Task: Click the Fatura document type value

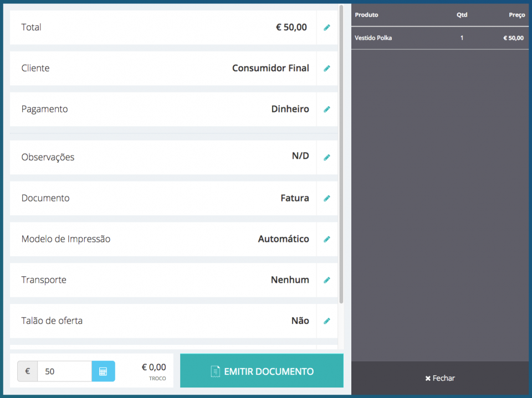Action: [294, 198]
